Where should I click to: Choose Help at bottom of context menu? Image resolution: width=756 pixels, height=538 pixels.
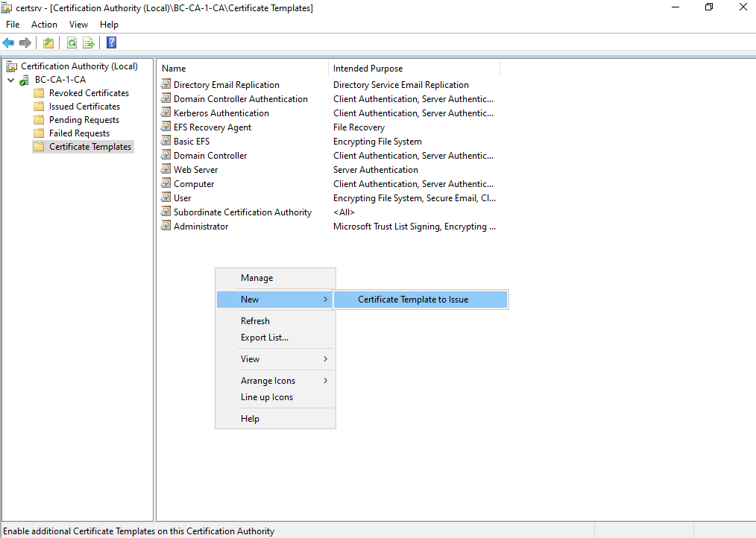[x=275, y=419]
